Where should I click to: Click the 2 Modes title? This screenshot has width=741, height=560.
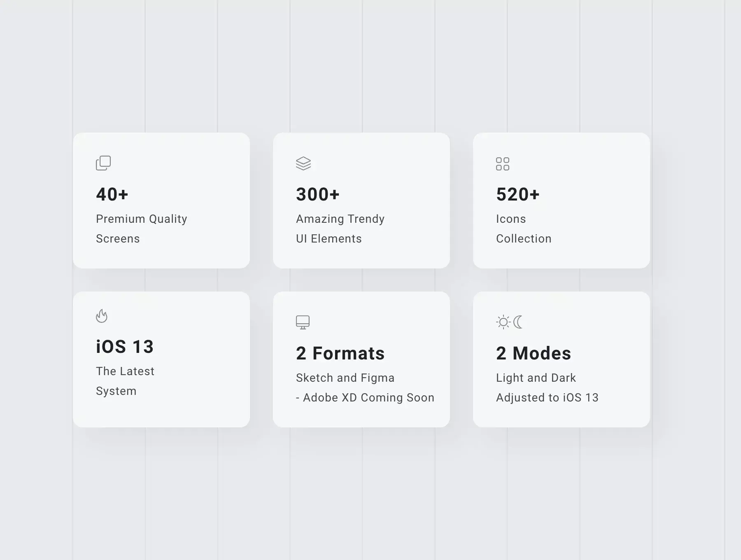pos(534,353)
